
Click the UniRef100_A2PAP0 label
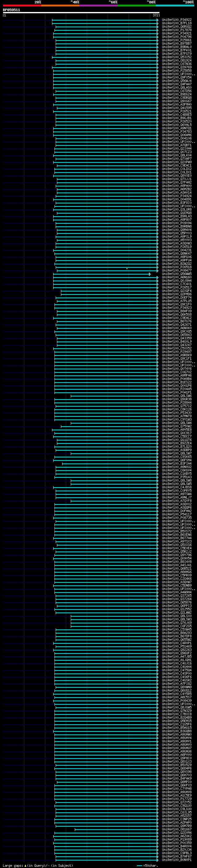(x=177, y=822)
